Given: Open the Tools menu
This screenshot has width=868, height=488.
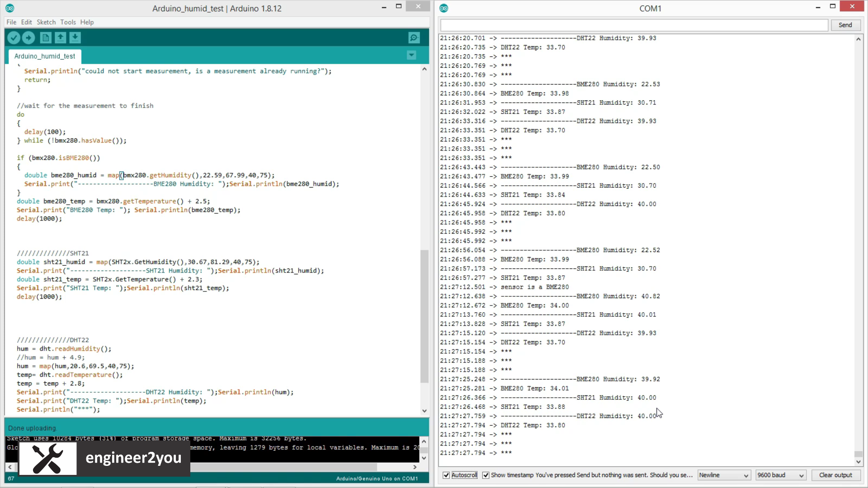Looking at the screenshot, I should pyautogui.click(x=68, y=22).
